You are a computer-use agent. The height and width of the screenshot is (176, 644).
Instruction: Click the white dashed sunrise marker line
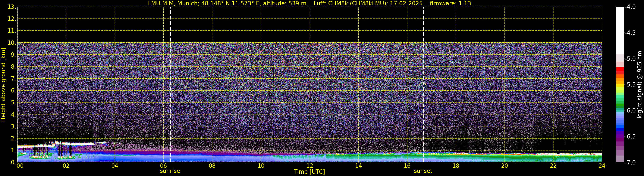170,85
